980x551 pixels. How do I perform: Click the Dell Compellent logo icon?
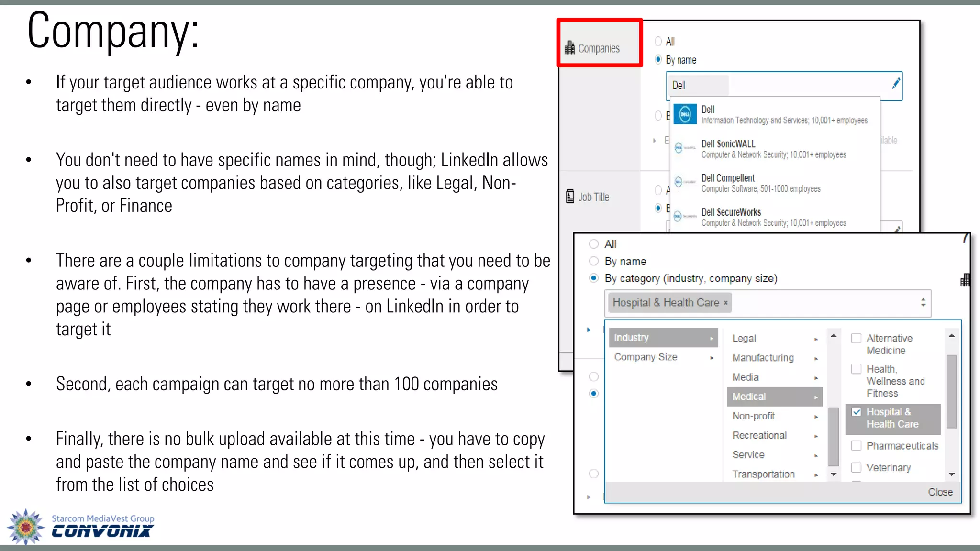coord(685,182)
